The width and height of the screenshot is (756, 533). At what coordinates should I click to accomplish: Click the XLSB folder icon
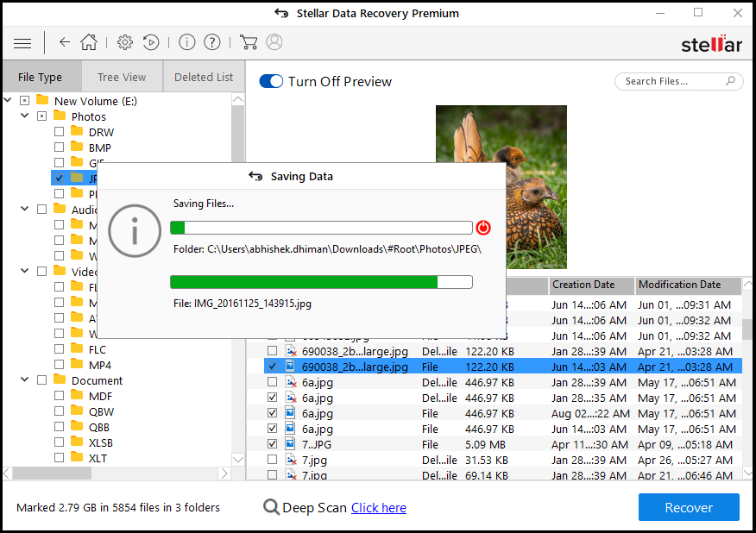coord(77,442)
